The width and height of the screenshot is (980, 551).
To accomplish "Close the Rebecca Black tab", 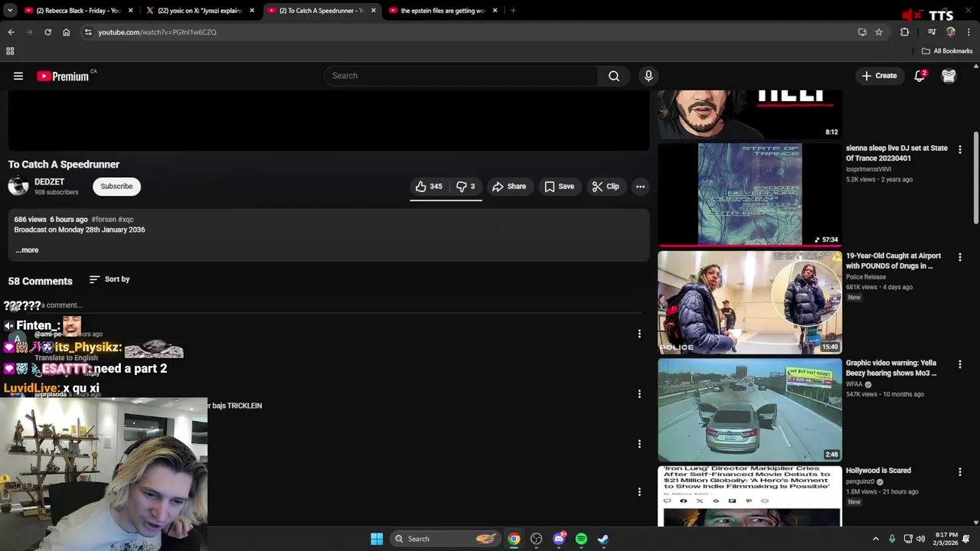I will 131,11.
